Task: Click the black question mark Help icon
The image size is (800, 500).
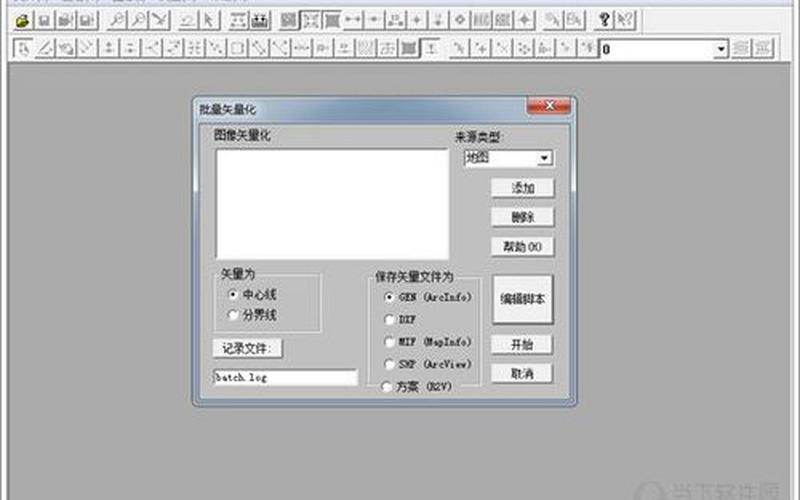Action: (x=604, y=20)
